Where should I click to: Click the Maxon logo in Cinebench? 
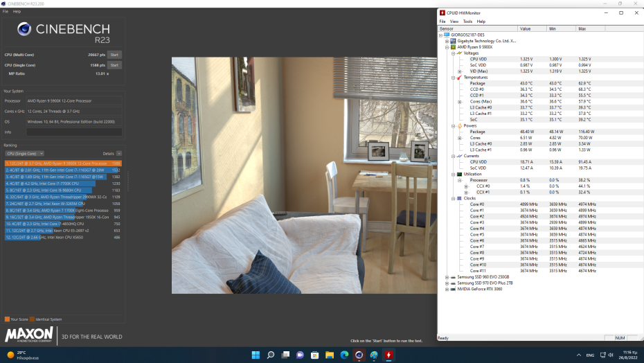tap(29, 335)
